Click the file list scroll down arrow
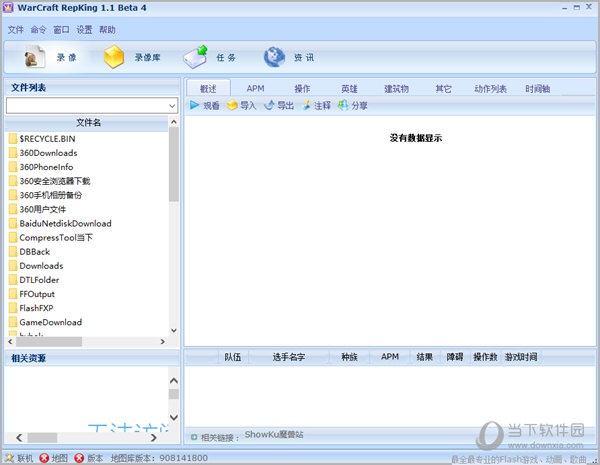Image resolution: width=600 pixels, height=465 pixels. [174, 330]
